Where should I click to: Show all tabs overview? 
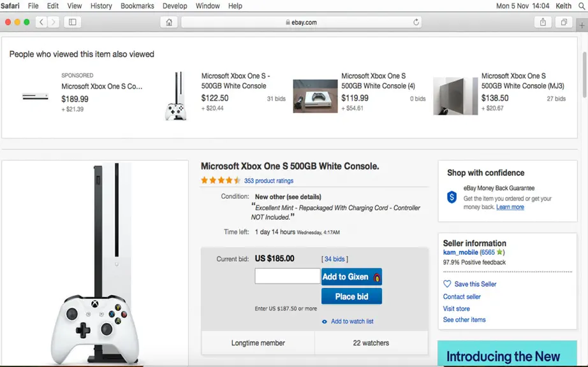(x=564, y=22)
